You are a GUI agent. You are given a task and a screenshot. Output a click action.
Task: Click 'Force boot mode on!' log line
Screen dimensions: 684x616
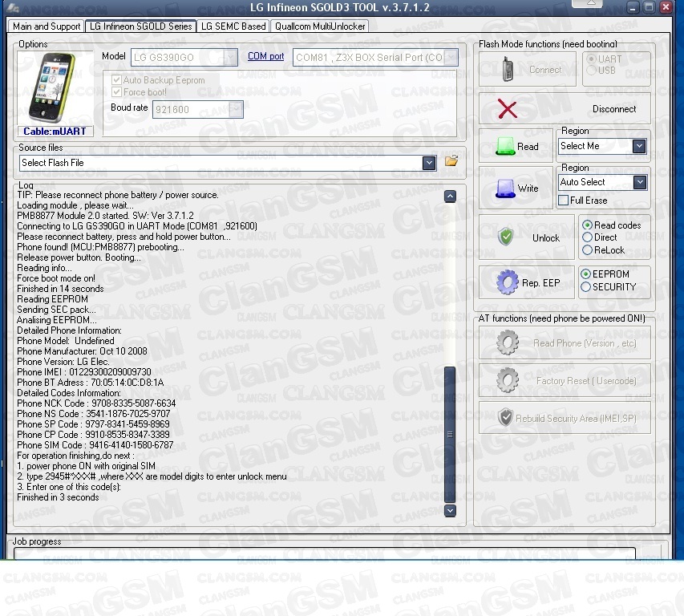coord(56,278)
